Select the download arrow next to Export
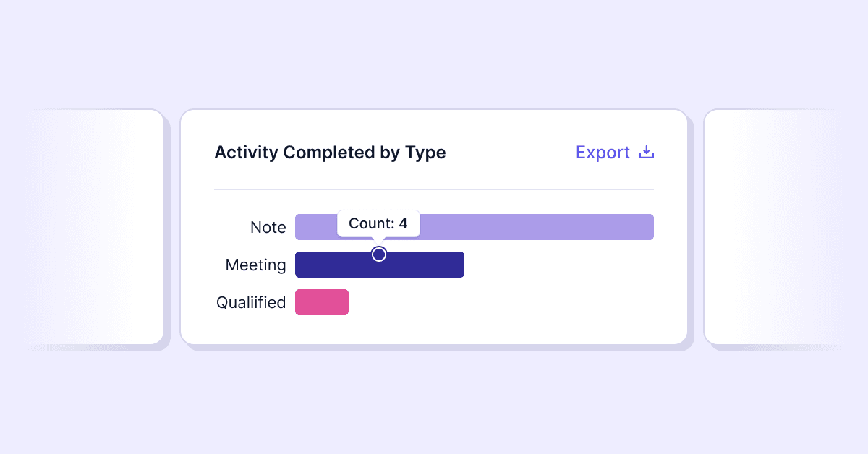Screen dimensions: 868x454 click(645, 152)
